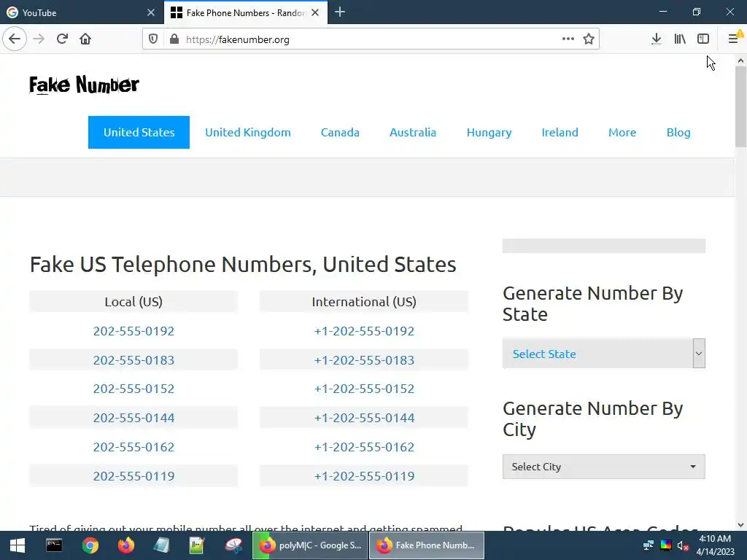747x560 pixels.
Task: Open the Australia numbers page
Action: [413, 133]
